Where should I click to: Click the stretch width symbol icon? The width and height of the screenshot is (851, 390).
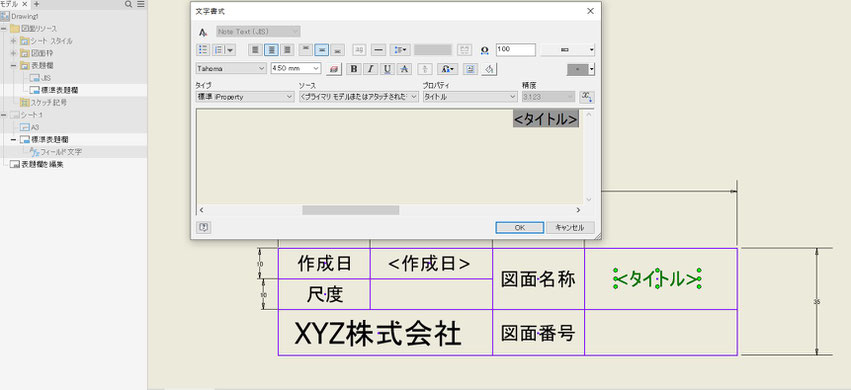(484, 50)
